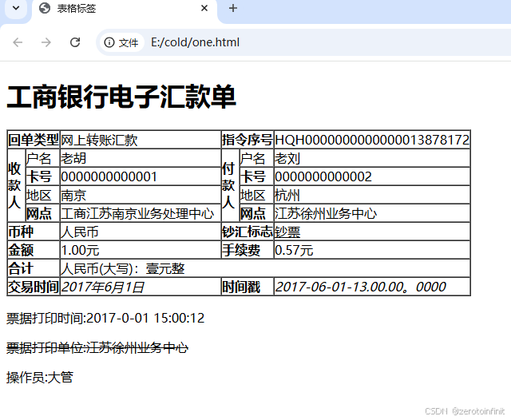Image resolution: width=511 pixels, height=420 pixels.
Task: Go forward with the forward arrow
Action: pyautogui.click(x=46, y=42)
